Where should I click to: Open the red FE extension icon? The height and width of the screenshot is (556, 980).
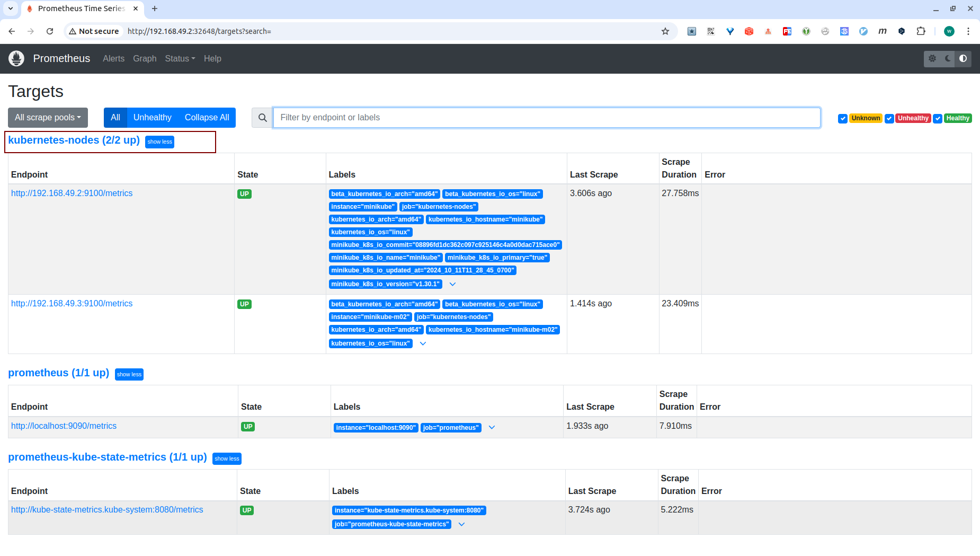pos(787,31)
